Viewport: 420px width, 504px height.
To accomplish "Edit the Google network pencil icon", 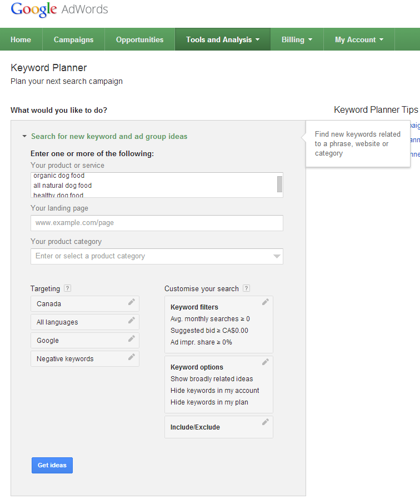I will (132, 338).
